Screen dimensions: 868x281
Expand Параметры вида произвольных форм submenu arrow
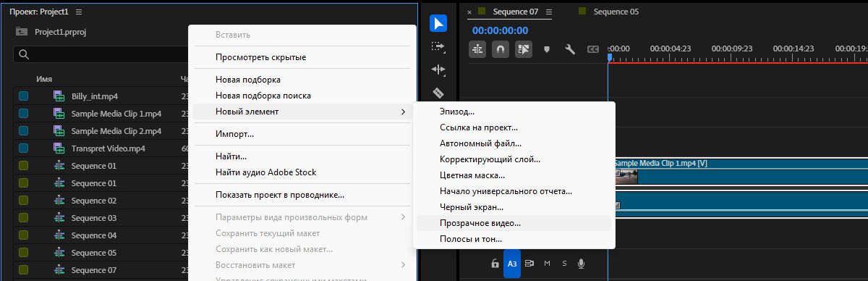tap(403, 217)
